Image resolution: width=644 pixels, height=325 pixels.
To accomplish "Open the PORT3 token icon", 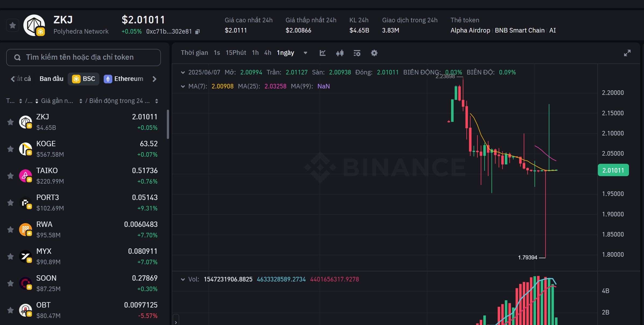I will tap(26, 203).
